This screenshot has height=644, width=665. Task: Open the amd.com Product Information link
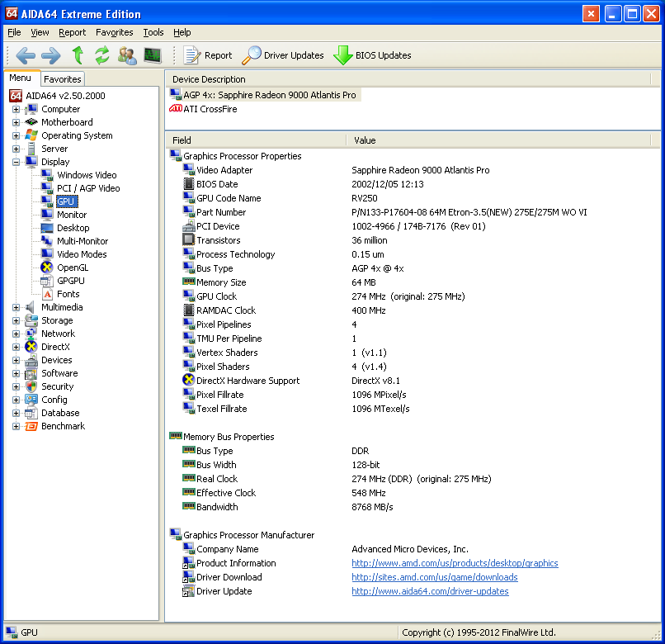pos(455,563)
